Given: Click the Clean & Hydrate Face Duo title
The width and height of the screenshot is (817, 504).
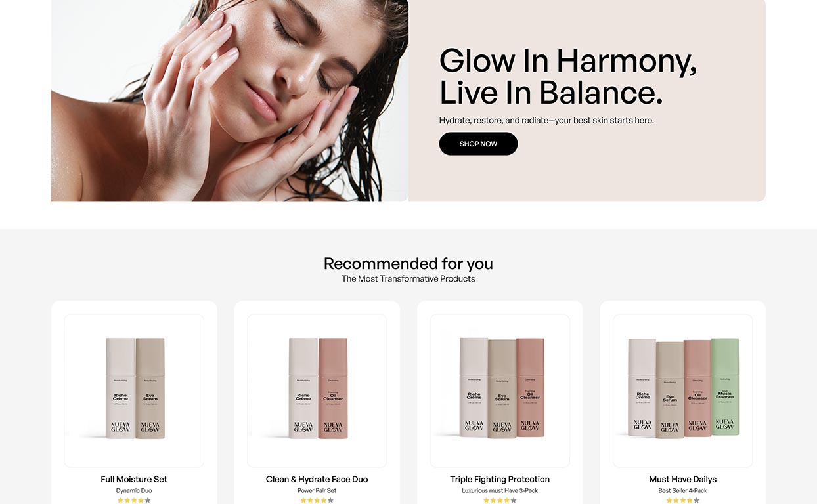Looking at the screenshot, I should tap(317, 480).
